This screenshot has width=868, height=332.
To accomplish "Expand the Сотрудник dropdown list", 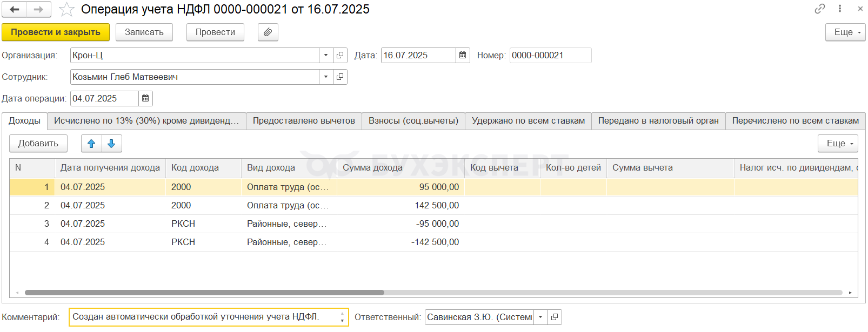I will (x=326, y=77).
